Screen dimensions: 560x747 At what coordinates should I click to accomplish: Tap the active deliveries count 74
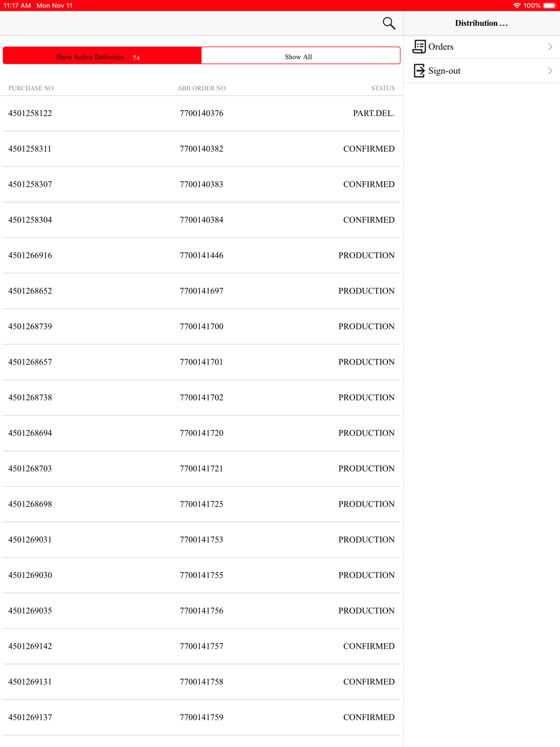[136, 58]
